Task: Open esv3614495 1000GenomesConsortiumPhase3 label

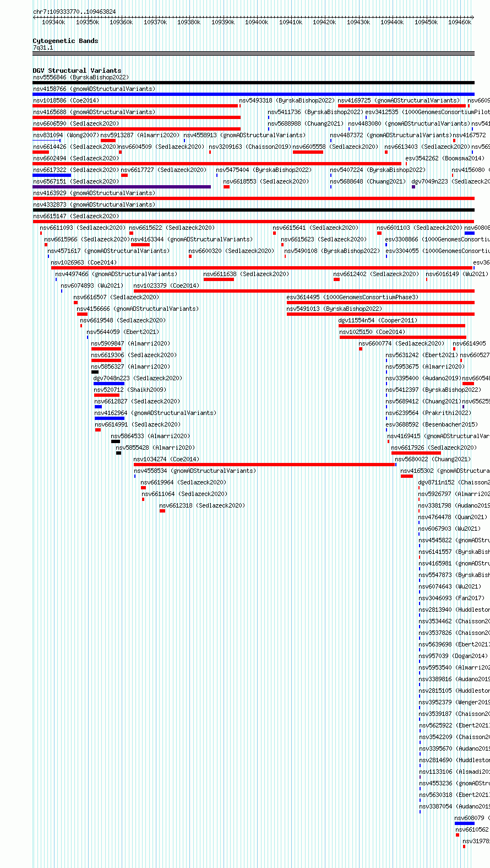Action: [x=352, y=297]
